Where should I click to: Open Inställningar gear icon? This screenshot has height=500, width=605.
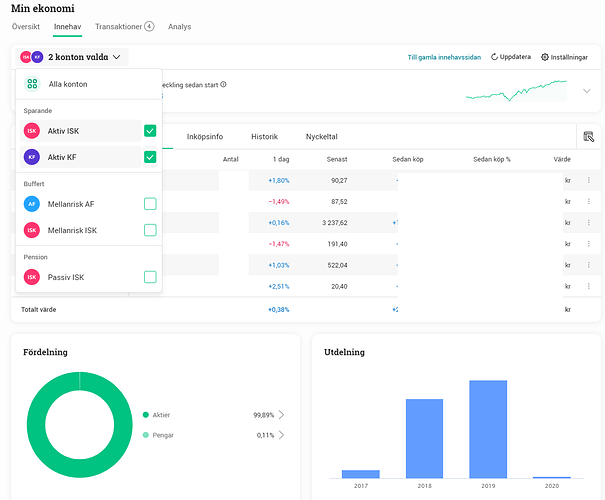pos(544,57)
